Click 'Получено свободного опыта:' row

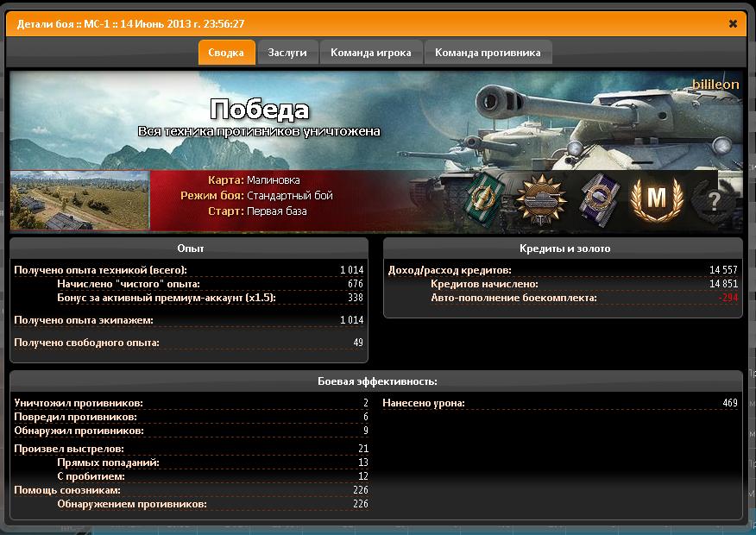(189, 343)
